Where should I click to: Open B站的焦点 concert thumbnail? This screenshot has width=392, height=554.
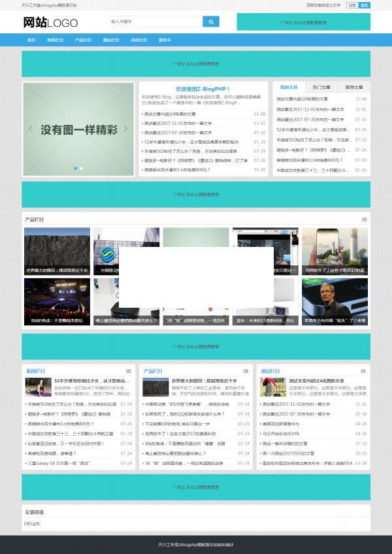[x=57, y=302]
